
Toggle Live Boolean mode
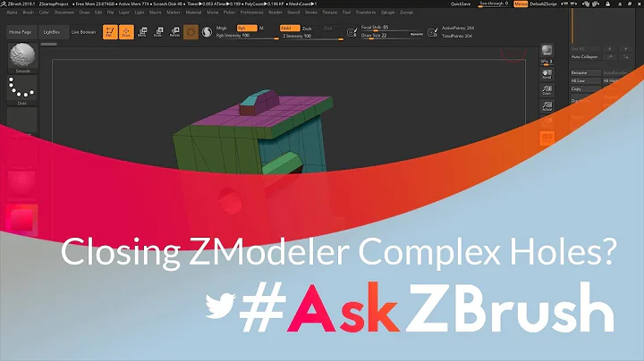pyautogui.click(x=83, y=32)
